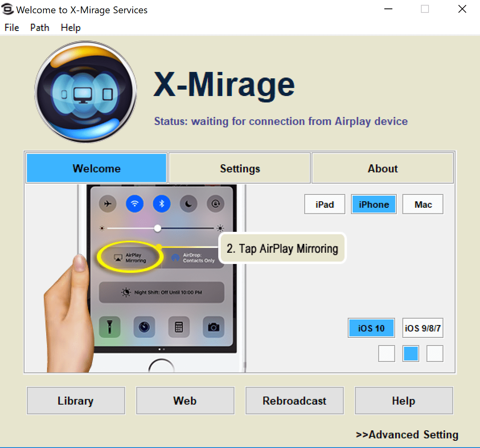Open the Path menu
The image size is (480, 448).
pos(39,28)
